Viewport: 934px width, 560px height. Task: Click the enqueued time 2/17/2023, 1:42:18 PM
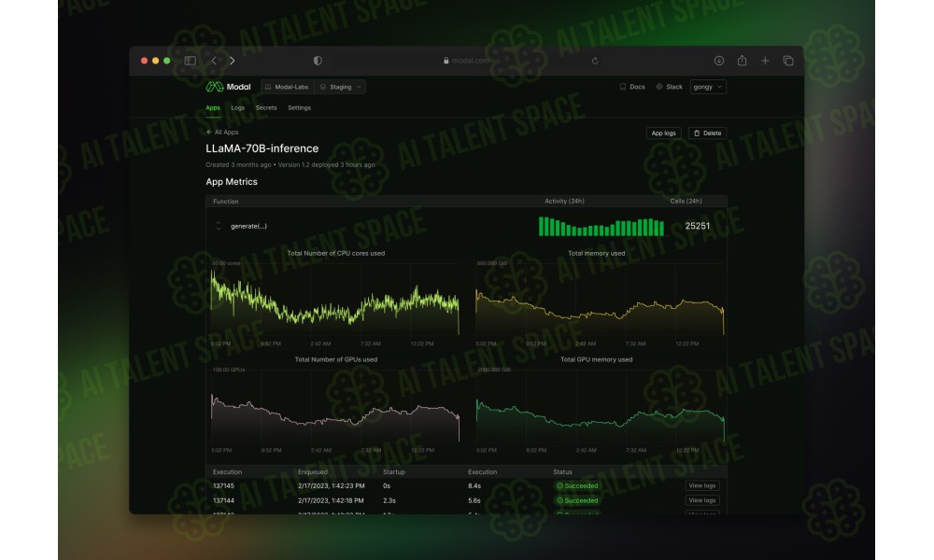pyautogui.click(x=331, y=500)
